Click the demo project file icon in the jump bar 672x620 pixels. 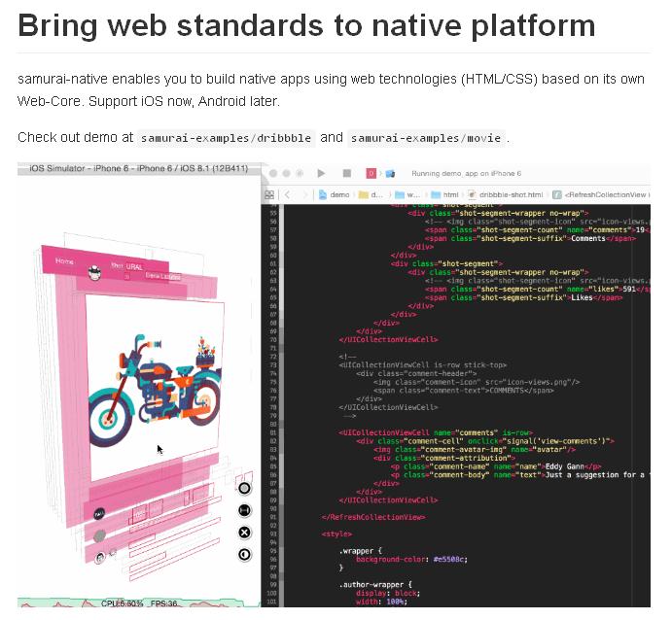[323, 194]
